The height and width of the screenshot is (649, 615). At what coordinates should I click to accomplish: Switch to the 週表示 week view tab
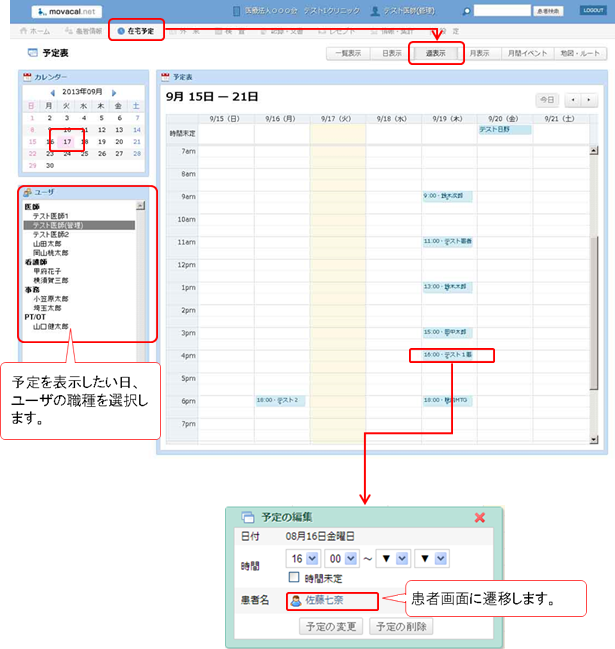coord(435,53)
